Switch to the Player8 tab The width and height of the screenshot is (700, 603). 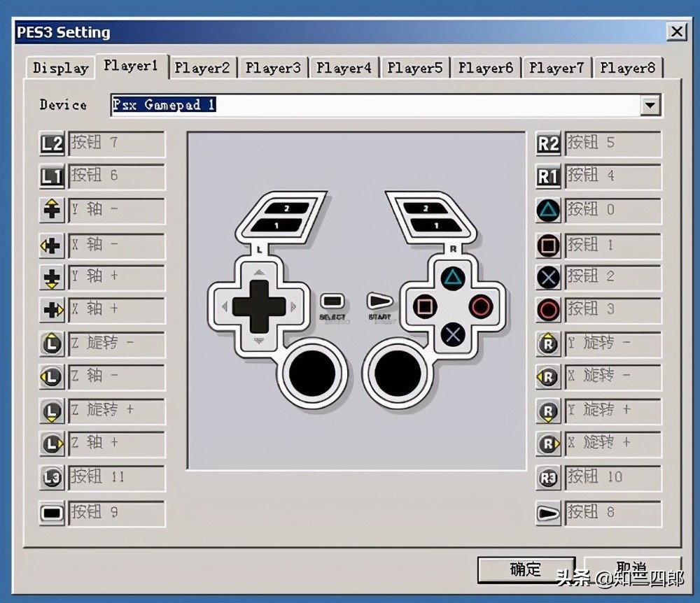627,68
